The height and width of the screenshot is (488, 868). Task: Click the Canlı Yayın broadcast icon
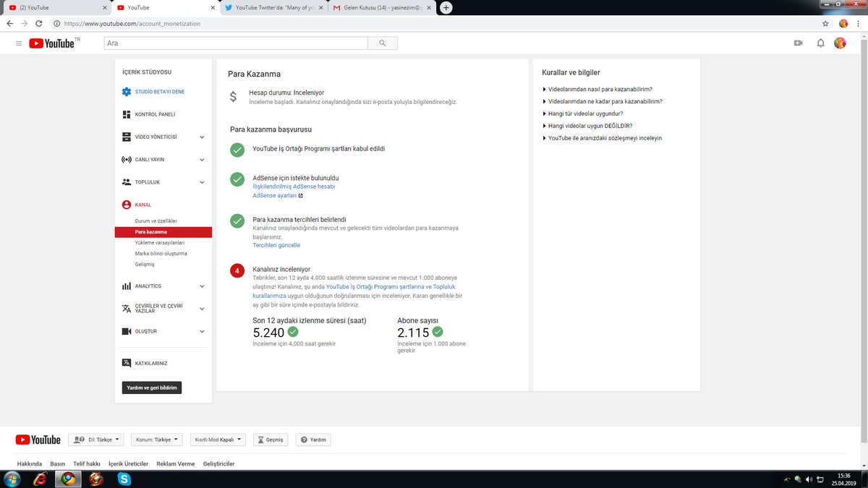pos(127,159)
